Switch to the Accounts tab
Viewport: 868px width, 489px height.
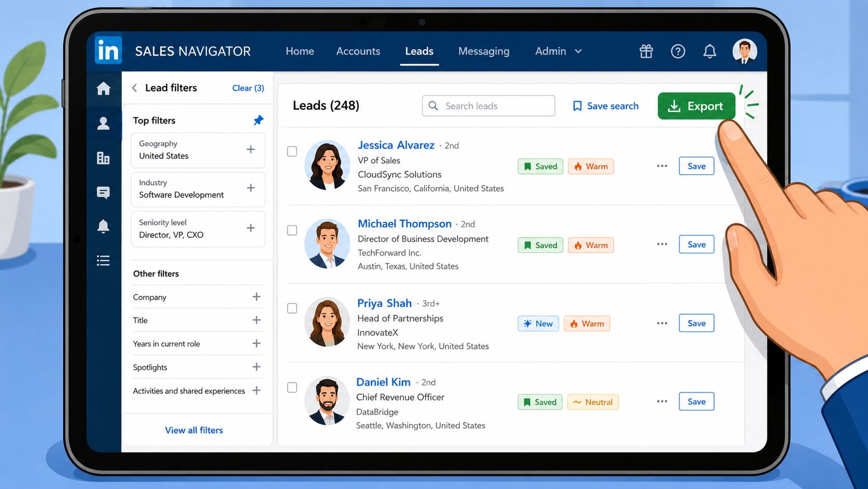pos(358,51)
